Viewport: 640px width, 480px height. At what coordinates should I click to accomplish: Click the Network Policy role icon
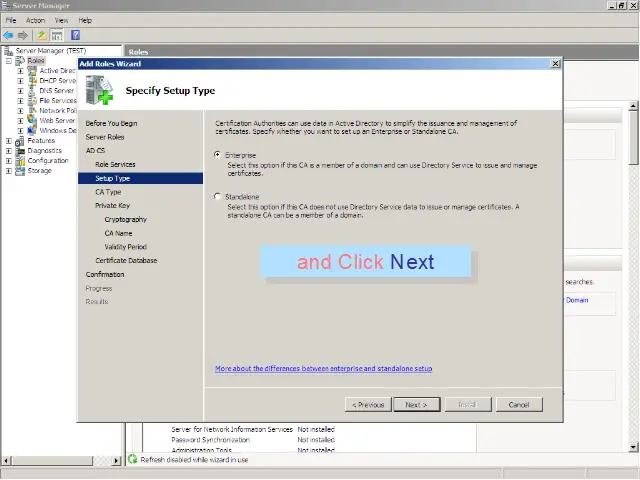32,111
